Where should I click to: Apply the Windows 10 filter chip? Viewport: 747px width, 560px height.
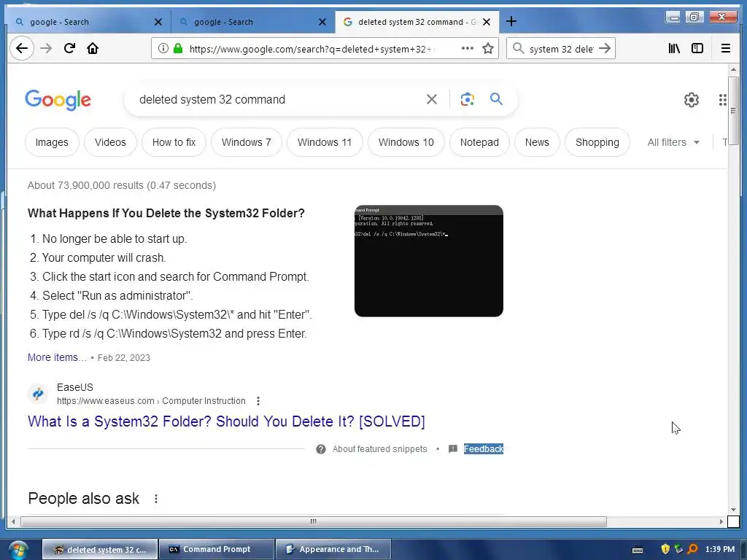tap(406, 142)
